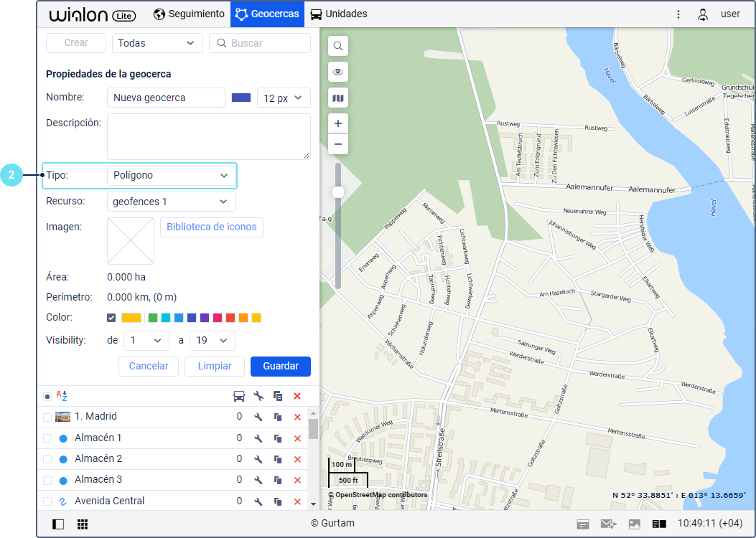Delete the Avenida Central geofence
Viewport: 756px width, 538px height.
point(297,501)
